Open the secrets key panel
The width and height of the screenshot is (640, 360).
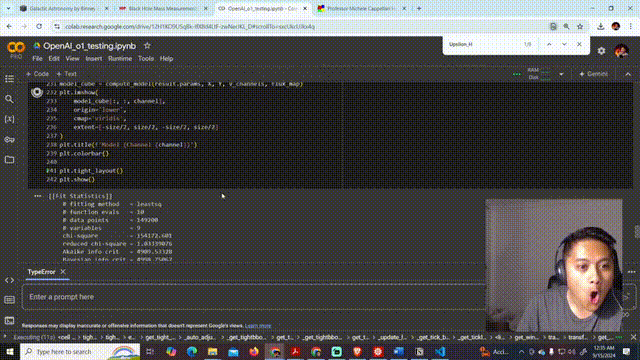9,140
